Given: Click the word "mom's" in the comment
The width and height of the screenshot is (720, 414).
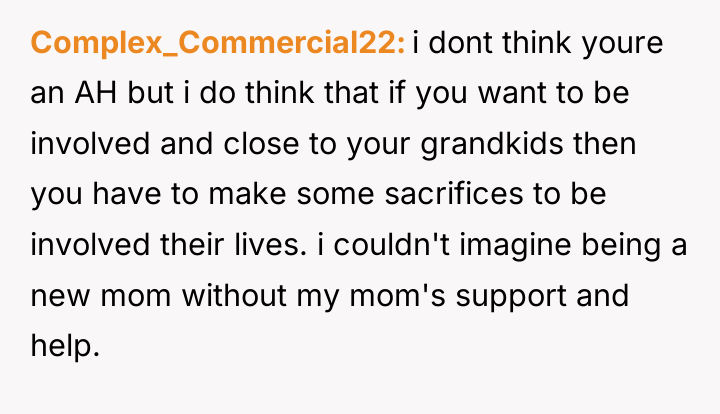Looking at the screenshot, I should (x=397, y=295).
